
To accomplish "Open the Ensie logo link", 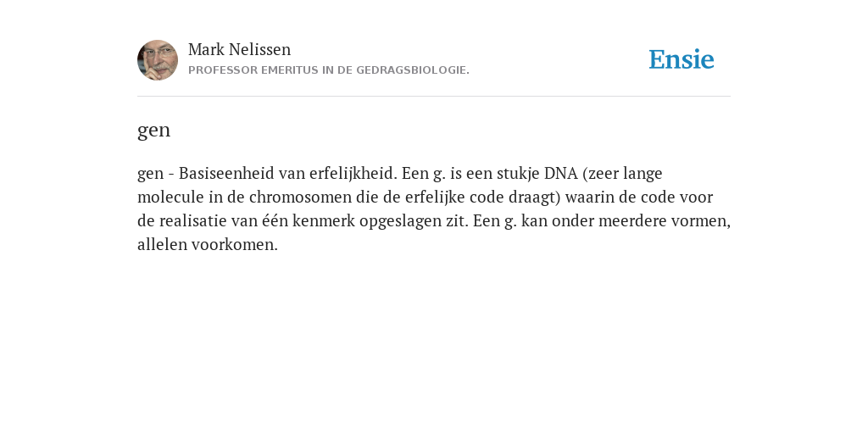I will 682,59.
